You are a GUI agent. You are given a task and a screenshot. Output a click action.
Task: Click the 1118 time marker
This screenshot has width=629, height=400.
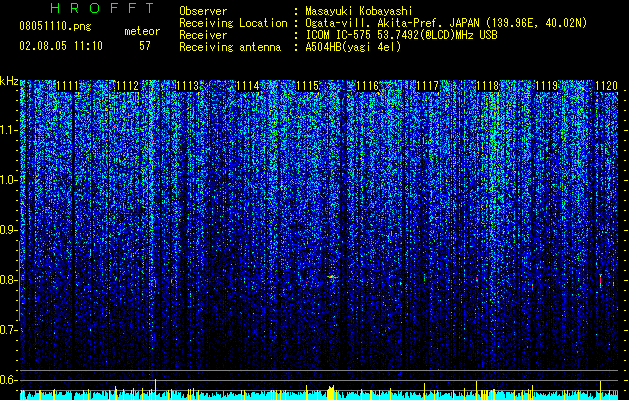[x=487, y=86]
